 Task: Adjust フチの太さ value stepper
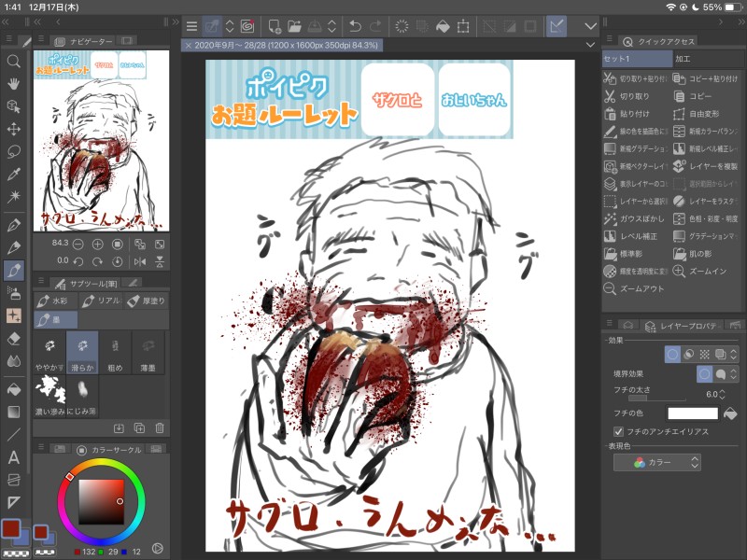coord(722,394)
